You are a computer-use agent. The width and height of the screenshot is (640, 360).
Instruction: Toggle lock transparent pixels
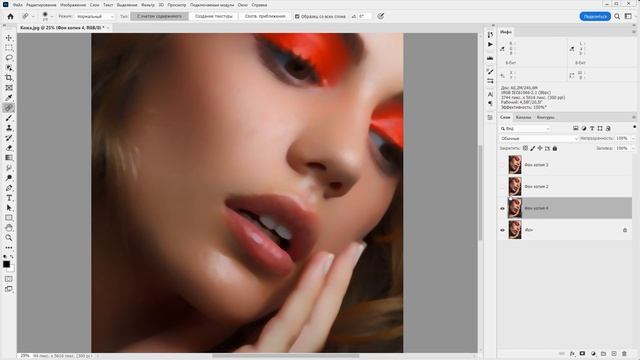(525, 148)
